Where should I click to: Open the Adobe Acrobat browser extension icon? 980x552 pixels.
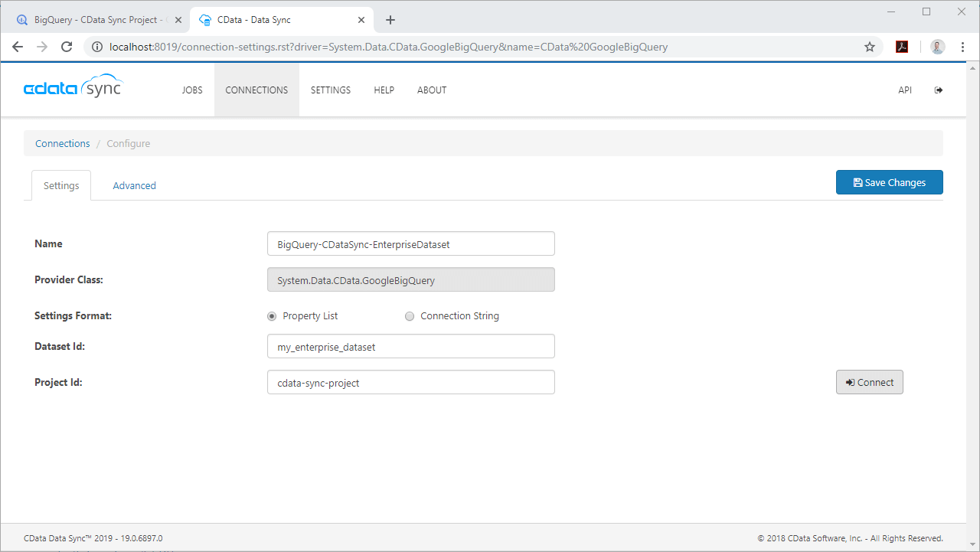(902, 46)
